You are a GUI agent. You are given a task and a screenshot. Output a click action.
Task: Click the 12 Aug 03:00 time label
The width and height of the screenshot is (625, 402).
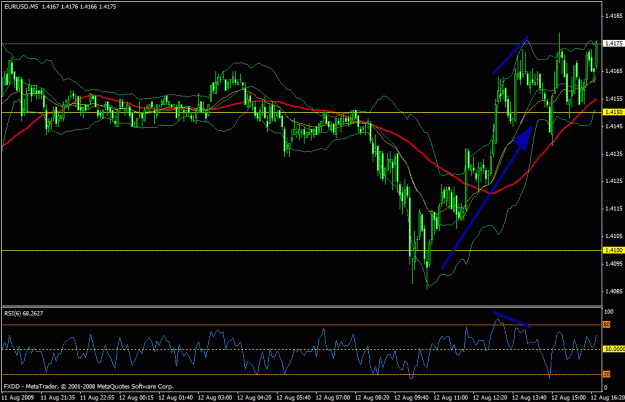pos(215,398)
